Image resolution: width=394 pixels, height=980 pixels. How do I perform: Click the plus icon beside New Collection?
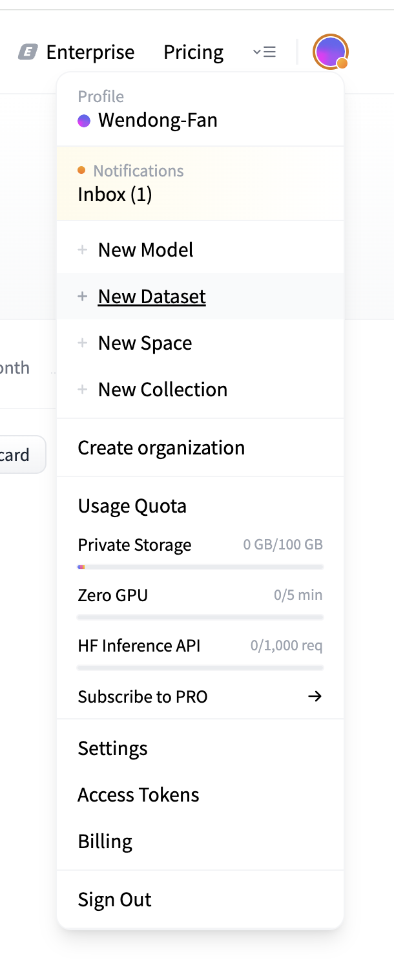pos(83,390)
